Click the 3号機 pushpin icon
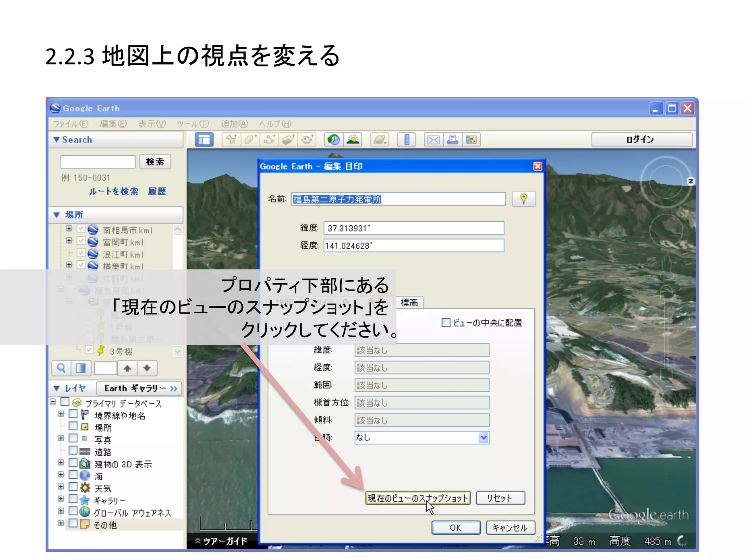 click(101, 351)
